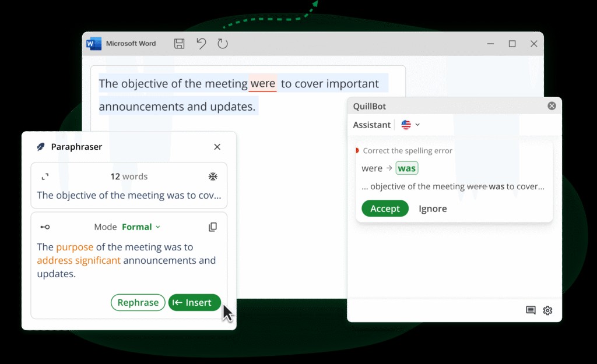Click the orange phrase 'address significant'
The width and height of the screenshot is (597, 364).
[79, 260]
